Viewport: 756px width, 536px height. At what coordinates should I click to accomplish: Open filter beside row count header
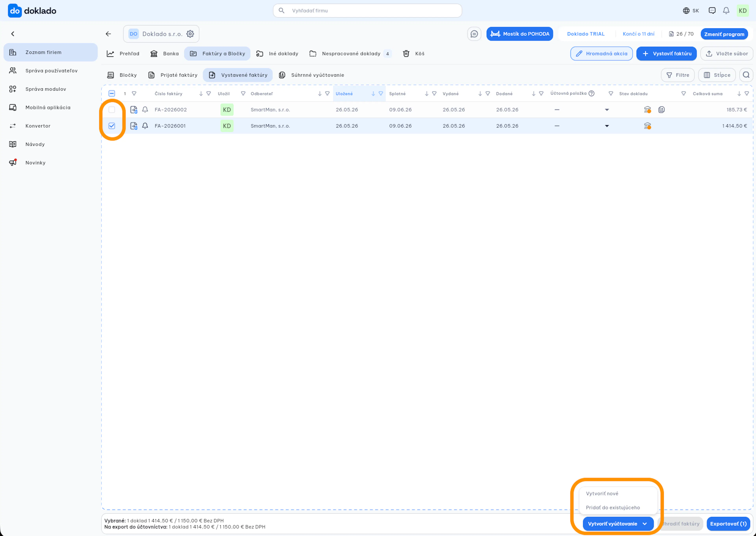[134, 94]
